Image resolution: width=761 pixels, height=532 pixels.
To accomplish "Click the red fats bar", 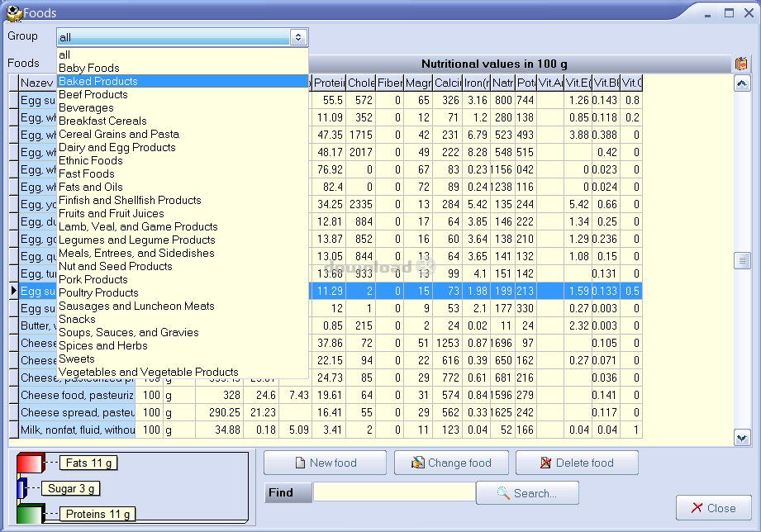I will 30,463.
